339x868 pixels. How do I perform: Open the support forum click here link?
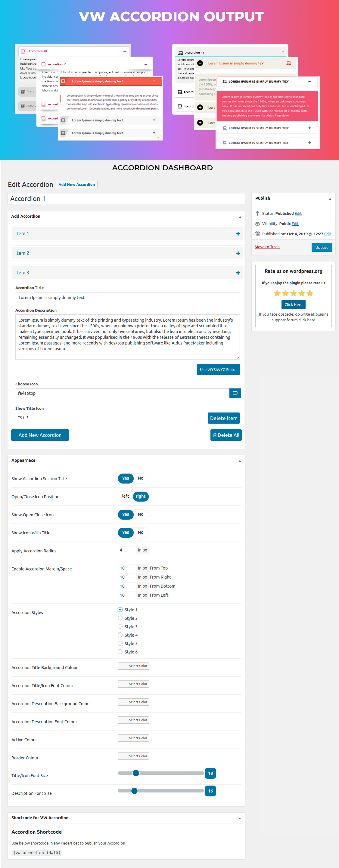click(x=307, y=320)
